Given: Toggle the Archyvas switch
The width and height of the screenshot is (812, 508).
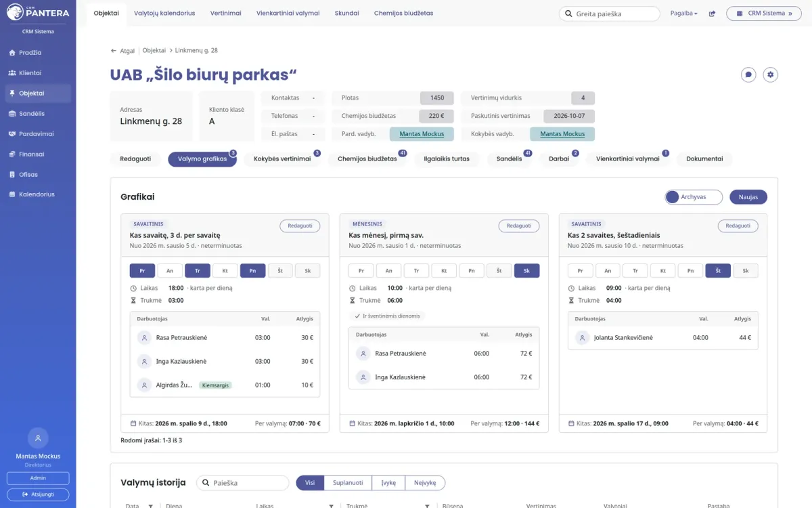Looking at the screenshot, I should coord(694,197).
